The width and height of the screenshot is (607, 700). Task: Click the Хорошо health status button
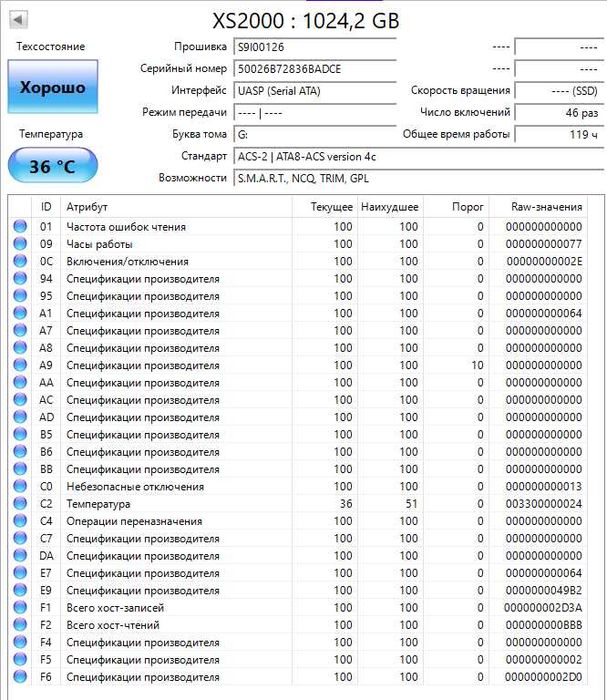pyautogui.click(x=53, y=87)
